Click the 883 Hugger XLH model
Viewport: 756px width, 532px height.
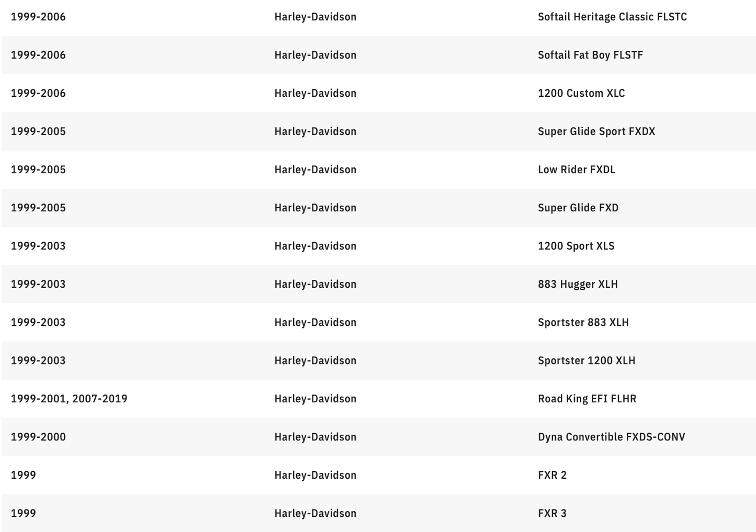578,284
